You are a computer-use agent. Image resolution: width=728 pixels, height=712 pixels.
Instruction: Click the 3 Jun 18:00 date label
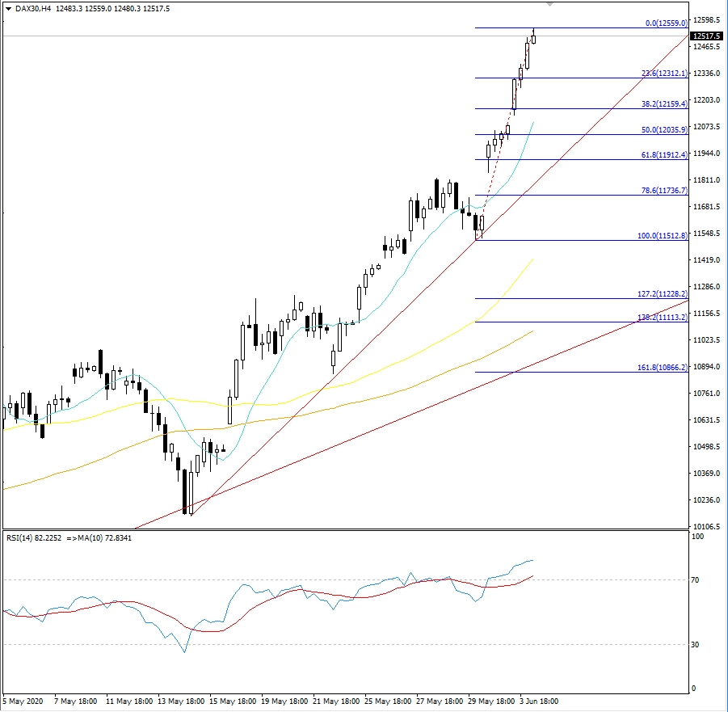[x=537, y=701]
